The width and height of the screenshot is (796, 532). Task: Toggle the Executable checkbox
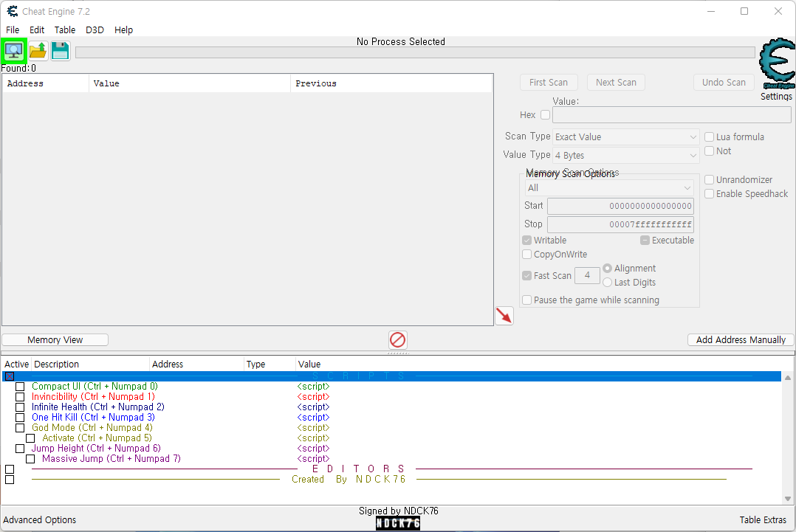[645, 241]
